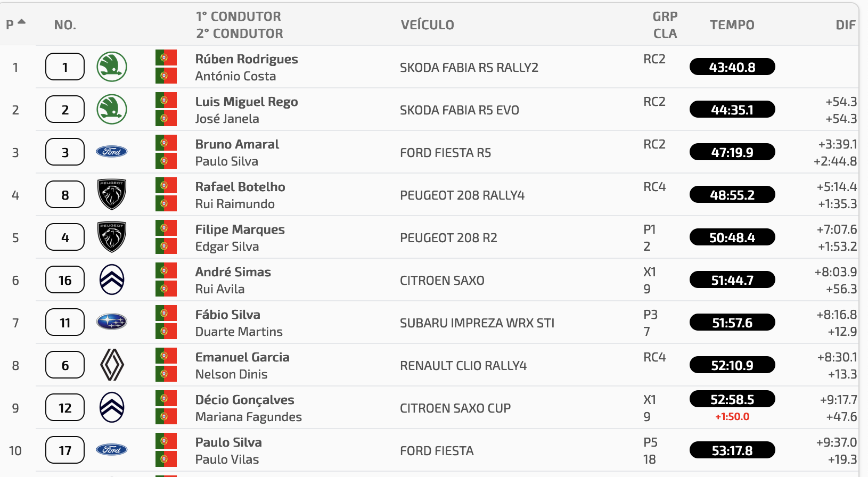Viewport: 868px width, 477px height.
Task: Open Décio Gonçalves competitor entry
Action: 245,400
